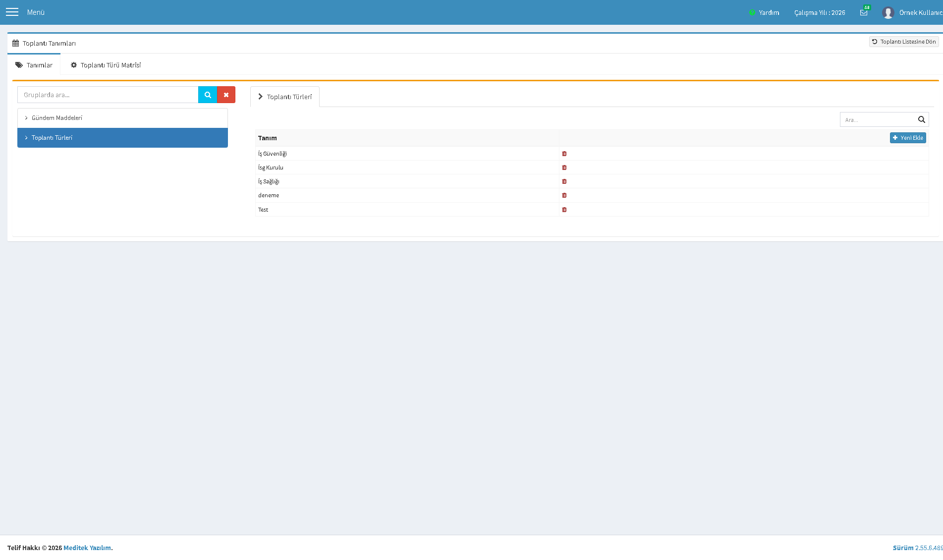Click the deneme cell
The height and width of the screenshot is (560, 943).
coord(407,195)
